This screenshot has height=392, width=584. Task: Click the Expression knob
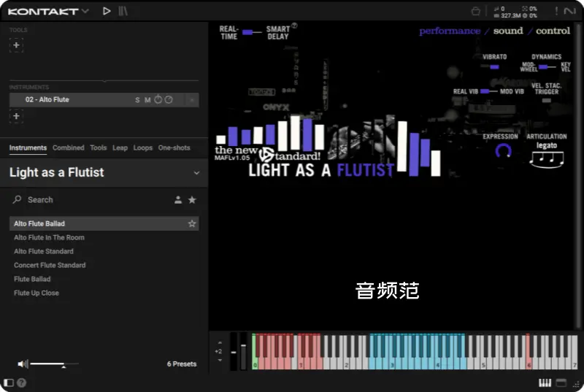(503, 151)
